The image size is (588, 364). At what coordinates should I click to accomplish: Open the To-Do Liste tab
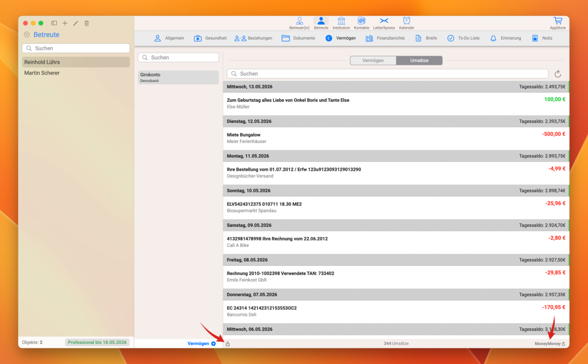[463, 38]
